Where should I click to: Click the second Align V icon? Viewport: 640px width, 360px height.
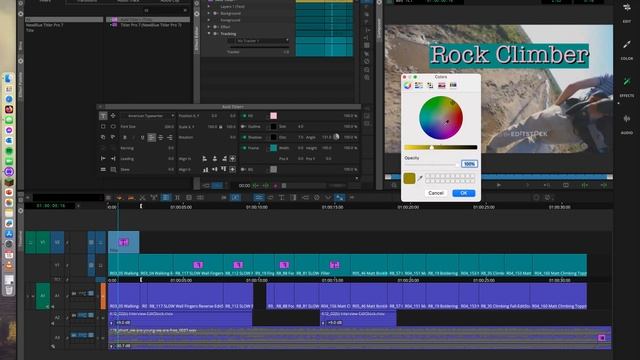pyautogui.click(x=215, y=169)
